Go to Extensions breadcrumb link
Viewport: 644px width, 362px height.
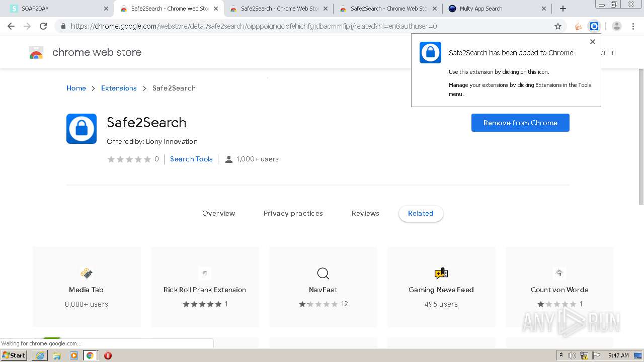tap(119, 88)
